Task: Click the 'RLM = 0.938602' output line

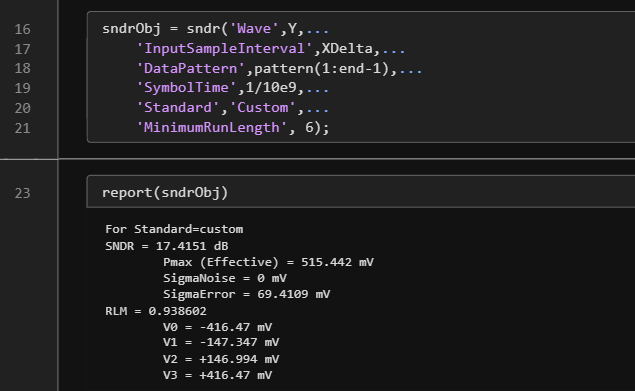Action: (156, 311)
